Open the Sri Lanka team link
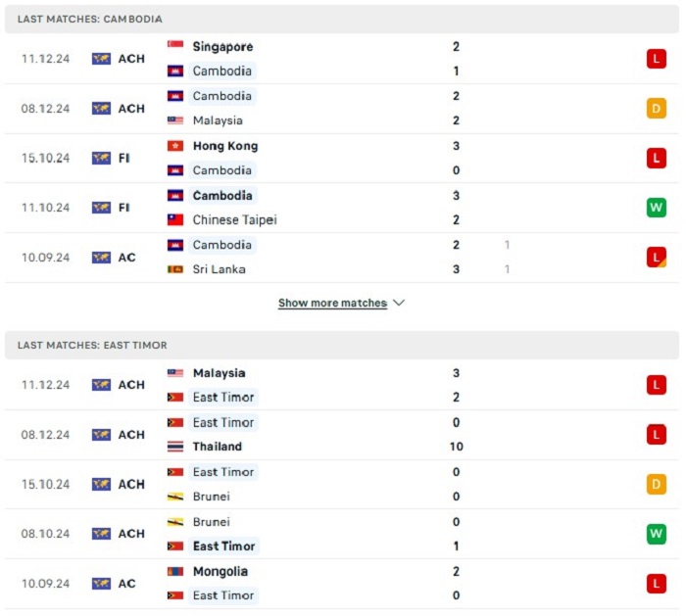Image resolution: width=686 pixels, height=616 pixels. tap(219, 269)
